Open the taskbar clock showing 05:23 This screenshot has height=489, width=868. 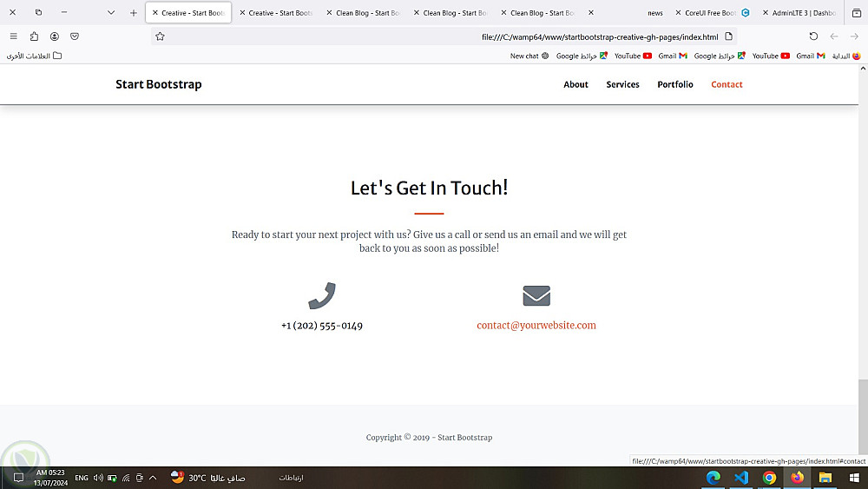(50, 478)
